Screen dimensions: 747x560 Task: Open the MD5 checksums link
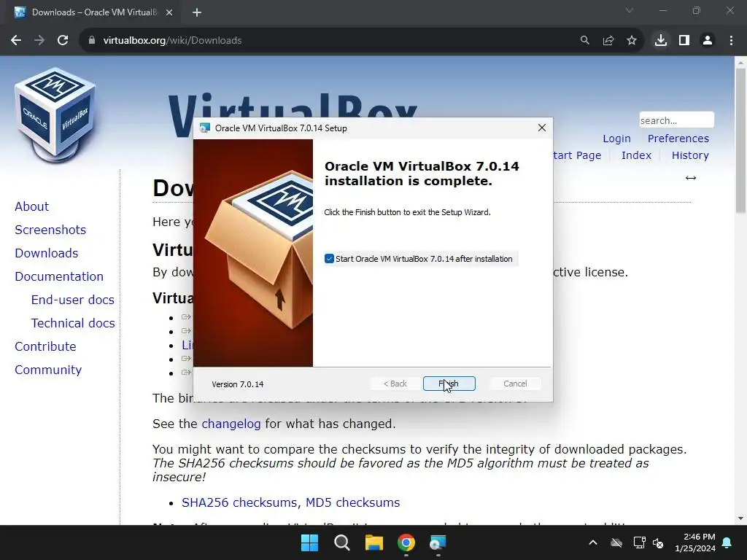point(352,503)
